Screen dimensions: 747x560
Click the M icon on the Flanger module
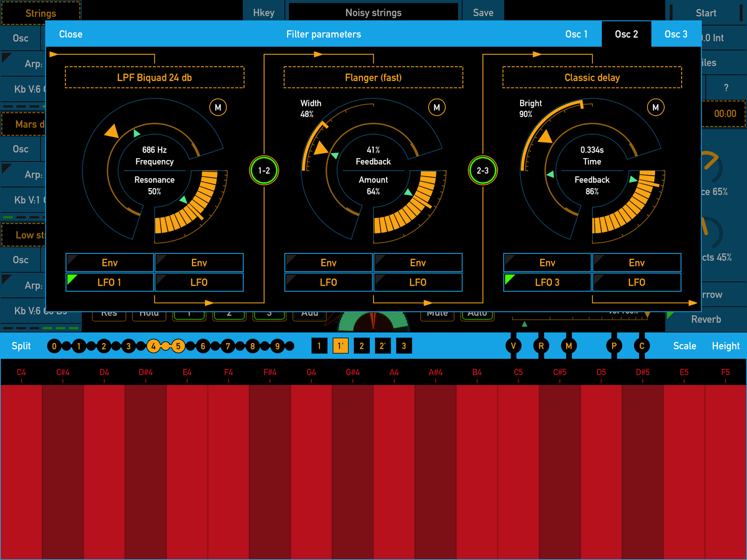437,107
